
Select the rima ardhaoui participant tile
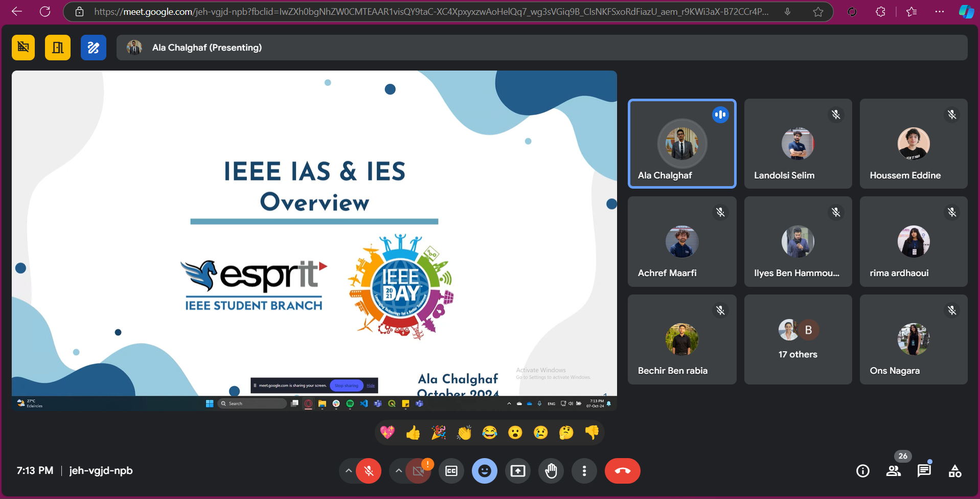pyautogui.click(x=914, y=241)
